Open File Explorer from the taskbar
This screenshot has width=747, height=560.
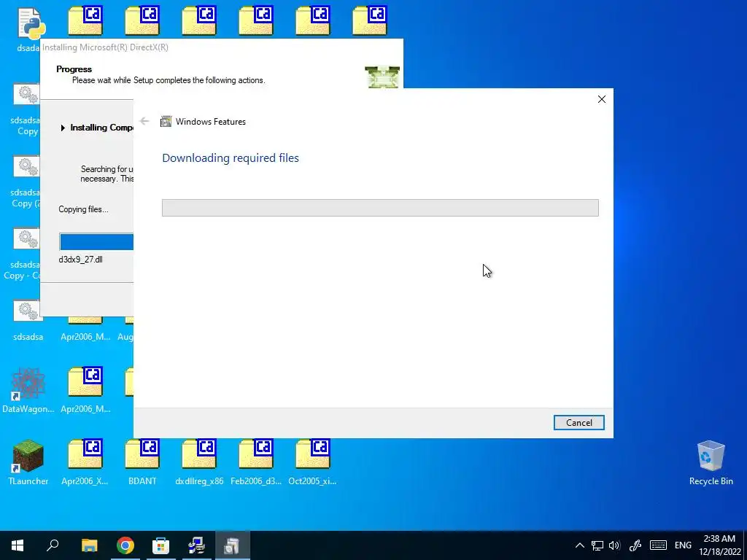89,545
